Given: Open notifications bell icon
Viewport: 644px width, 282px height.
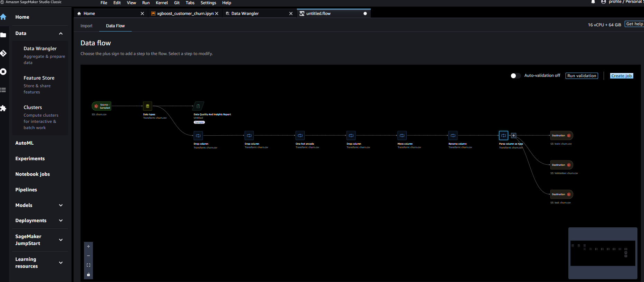Looking at the screenshot, I should [593, 2].
